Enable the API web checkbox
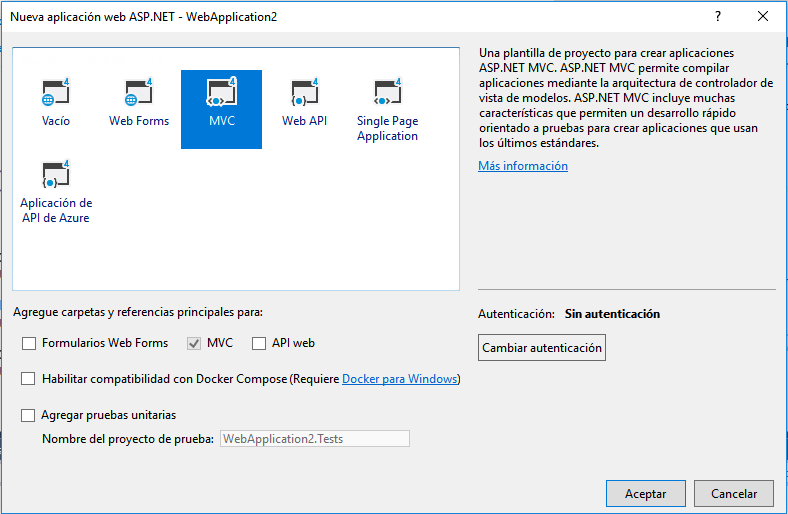The height and width of the screenshot is (514, 788). (x=259, y=344)
